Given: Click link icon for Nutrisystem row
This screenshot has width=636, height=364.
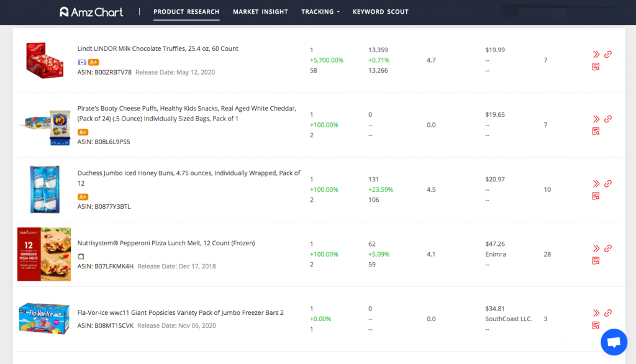Looking at the screenshot, I should tap(607, 248).
